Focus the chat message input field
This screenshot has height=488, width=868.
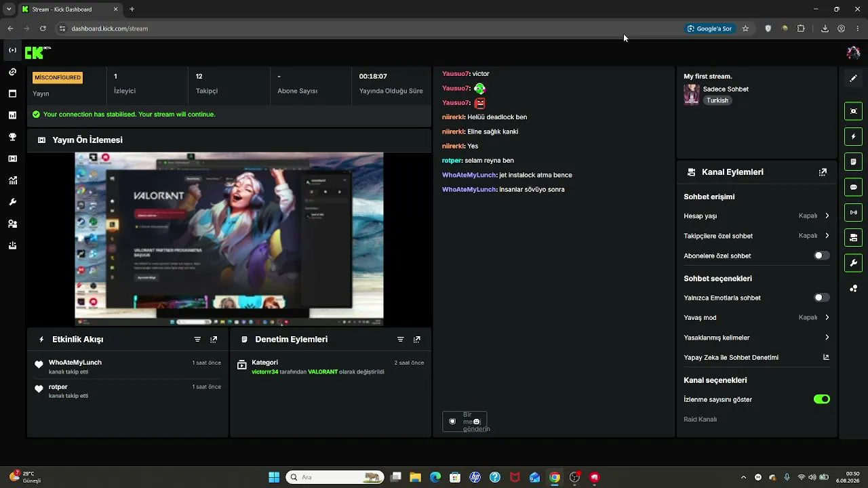[x=465, y=422]
